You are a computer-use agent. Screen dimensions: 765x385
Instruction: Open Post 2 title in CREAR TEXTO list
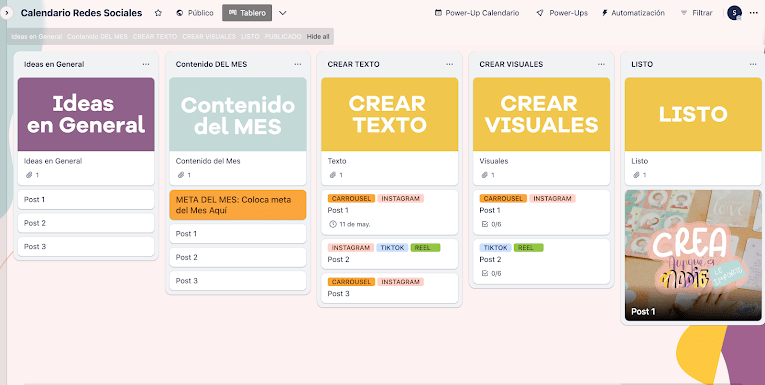coord(339,260)
